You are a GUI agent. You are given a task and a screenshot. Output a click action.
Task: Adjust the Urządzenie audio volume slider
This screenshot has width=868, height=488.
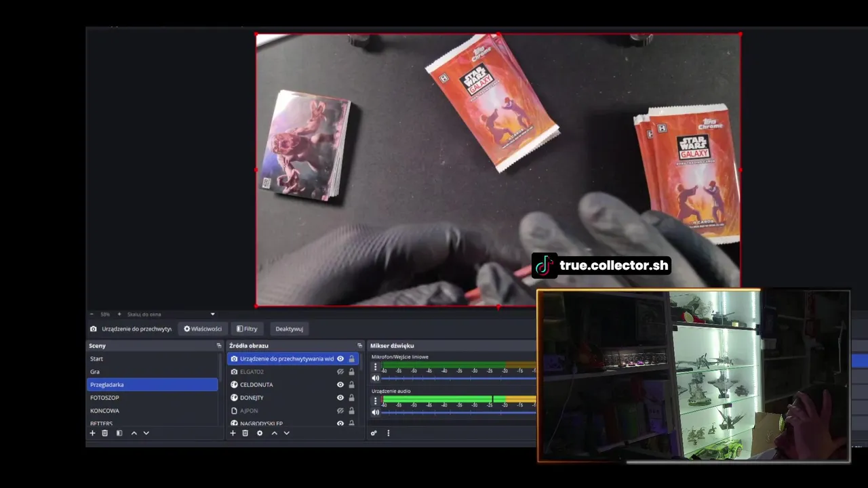coord(459,412)
